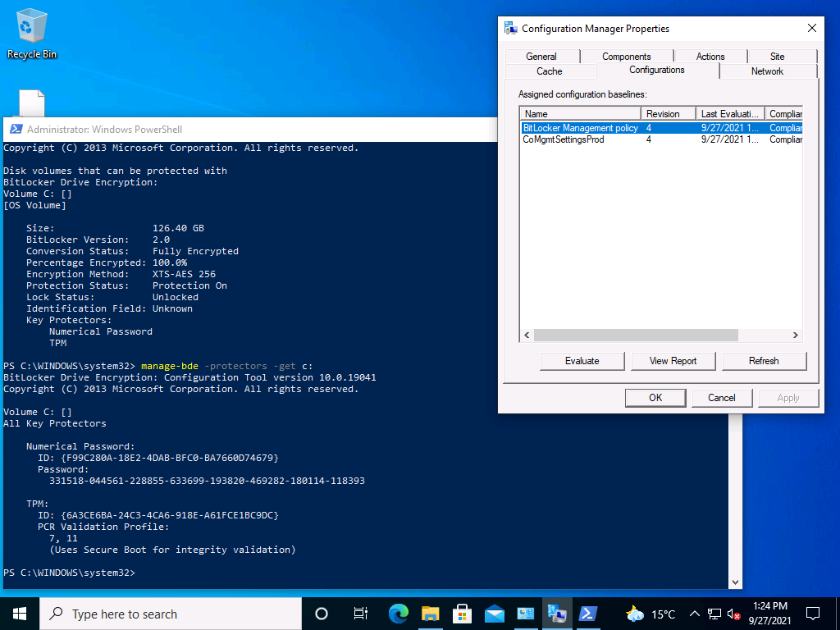Image resolution: width=840 pixels, height=630 pixels.
Task: Click Cancel in Configuration Manager Properties
Action: pyautogui.click(x=722, y=398)
